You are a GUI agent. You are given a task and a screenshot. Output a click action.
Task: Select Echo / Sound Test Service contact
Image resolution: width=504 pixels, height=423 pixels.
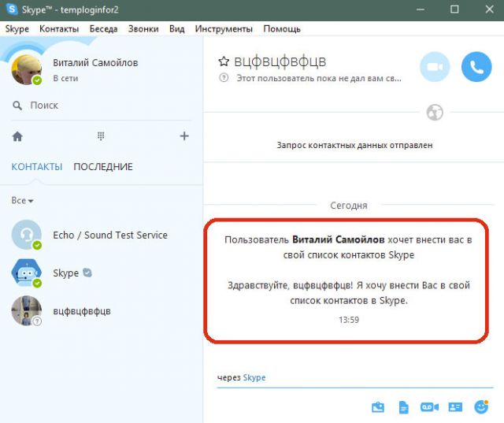(102, 235)
